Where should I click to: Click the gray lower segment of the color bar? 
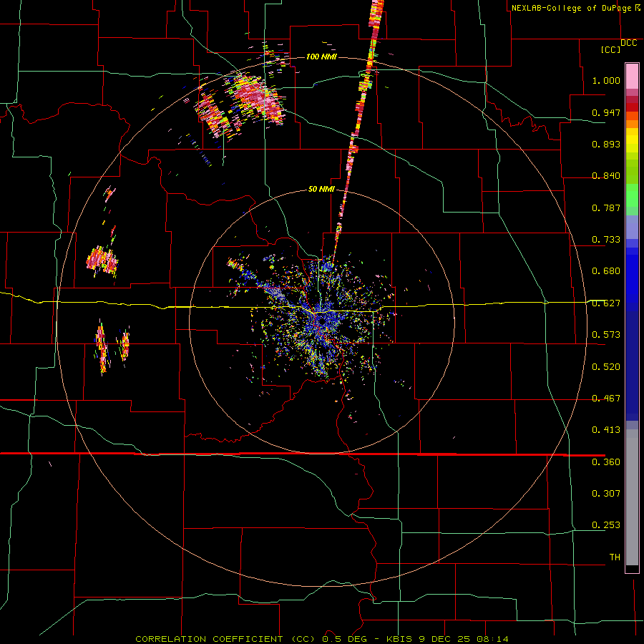[x=632, y=497]
